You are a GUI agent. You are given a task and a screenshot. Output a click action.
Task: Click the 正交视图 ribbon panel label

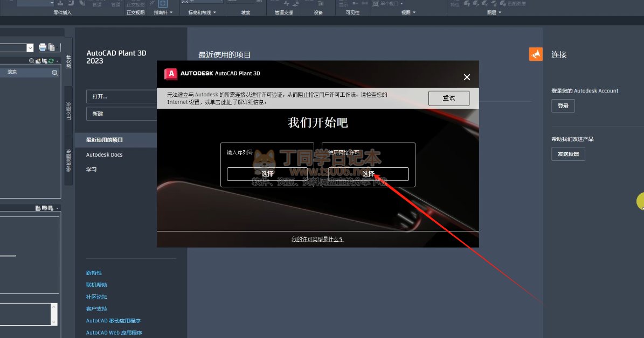point(135,13)
